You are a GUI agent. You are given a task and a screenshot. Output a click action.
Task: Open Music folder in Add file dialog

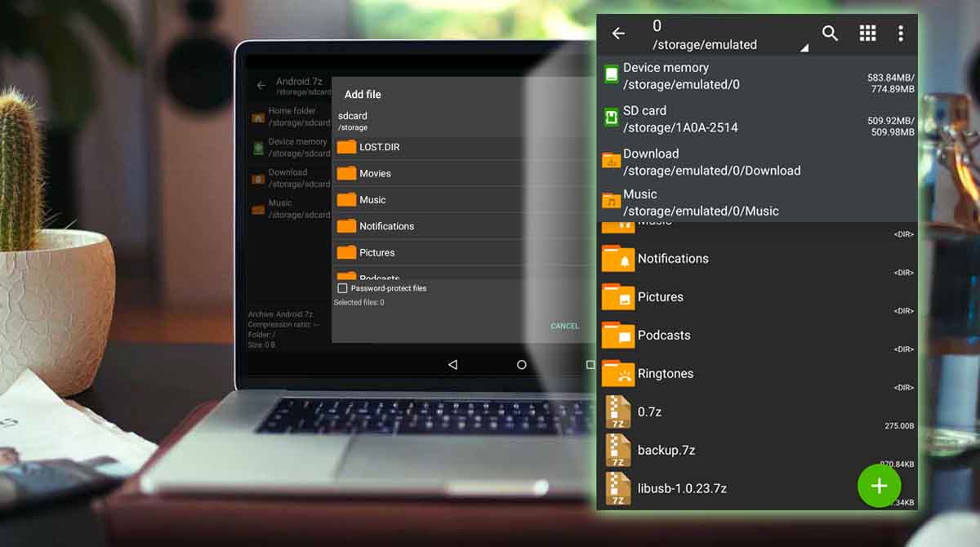pos(463,199)
